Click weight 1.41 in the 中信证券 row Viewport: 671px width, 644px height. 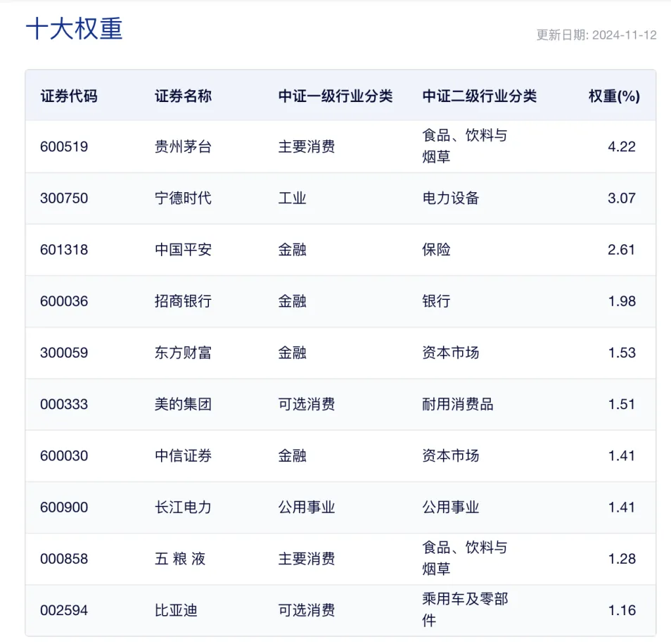[622, 456]
